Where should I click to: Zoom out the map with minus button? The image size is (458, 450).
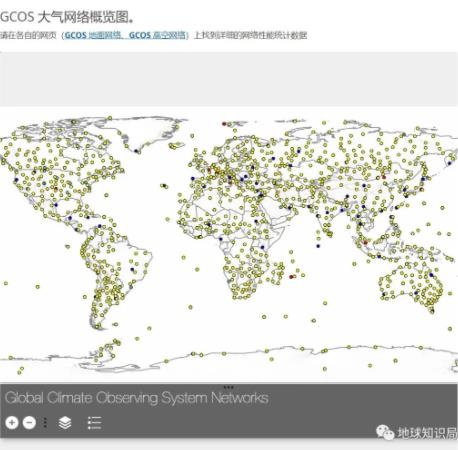click(x=29, y=423)
